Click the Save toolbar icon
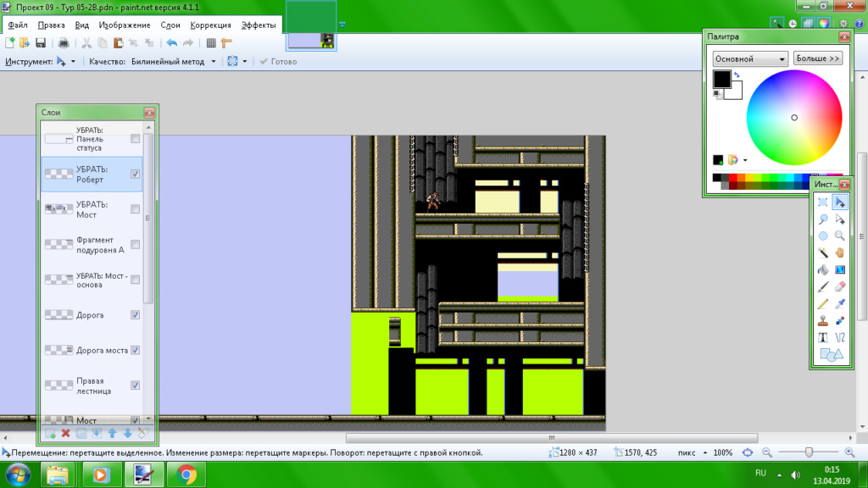The image size is (868, 488). [41, 42]
